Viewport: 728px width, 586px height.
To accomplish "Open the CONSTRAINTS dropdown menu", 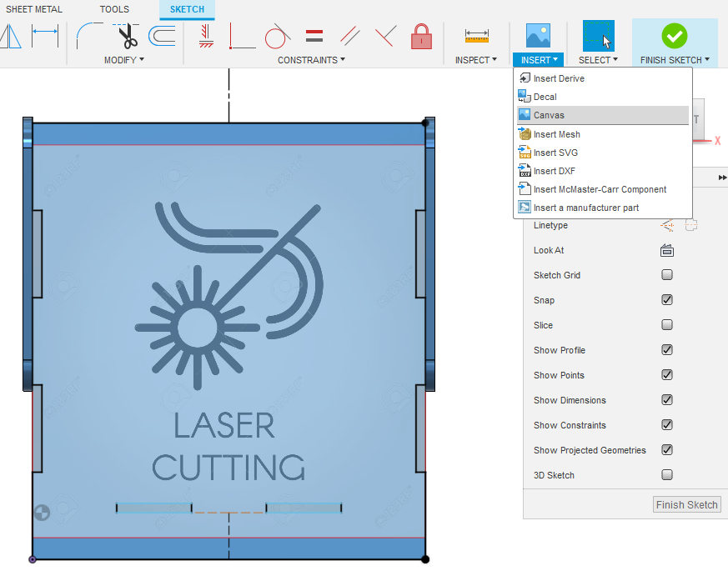I will click(311, 60).
